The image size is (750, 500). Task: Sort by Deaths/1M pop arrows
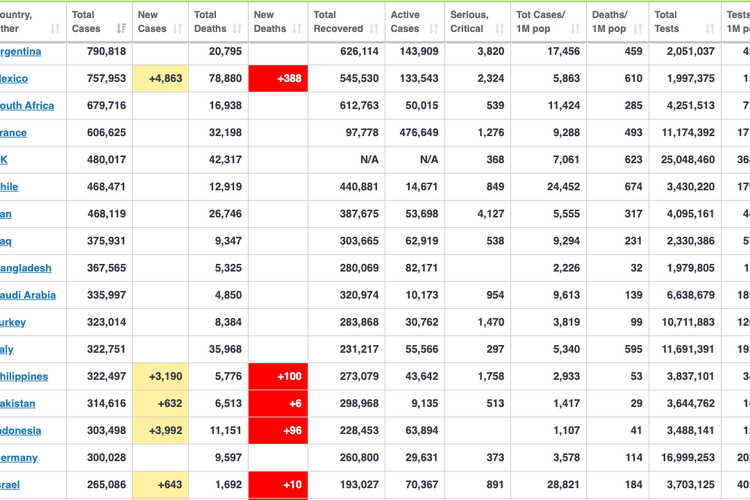[x=638, y=29]
